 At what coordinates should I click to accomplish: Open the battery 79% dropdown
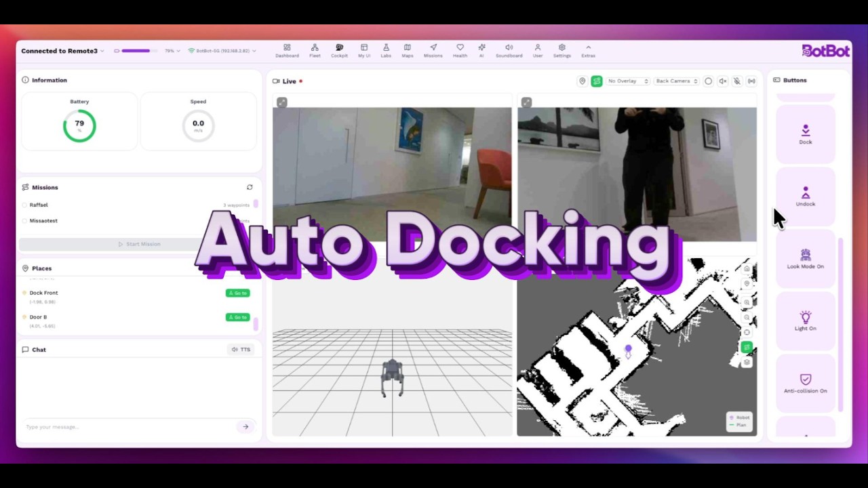point(172,51)
